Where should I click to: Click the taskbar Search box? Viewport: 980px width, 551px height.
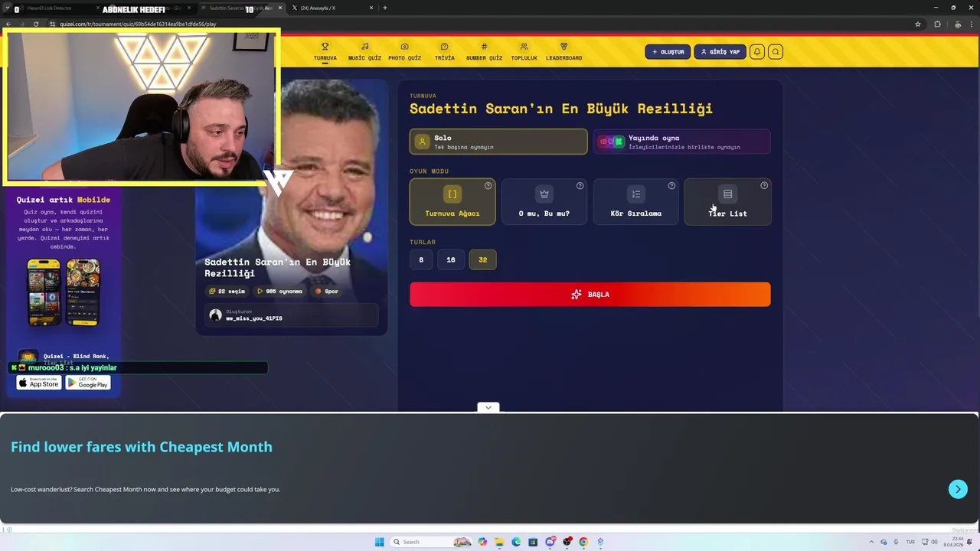click(x=431, y=542)
